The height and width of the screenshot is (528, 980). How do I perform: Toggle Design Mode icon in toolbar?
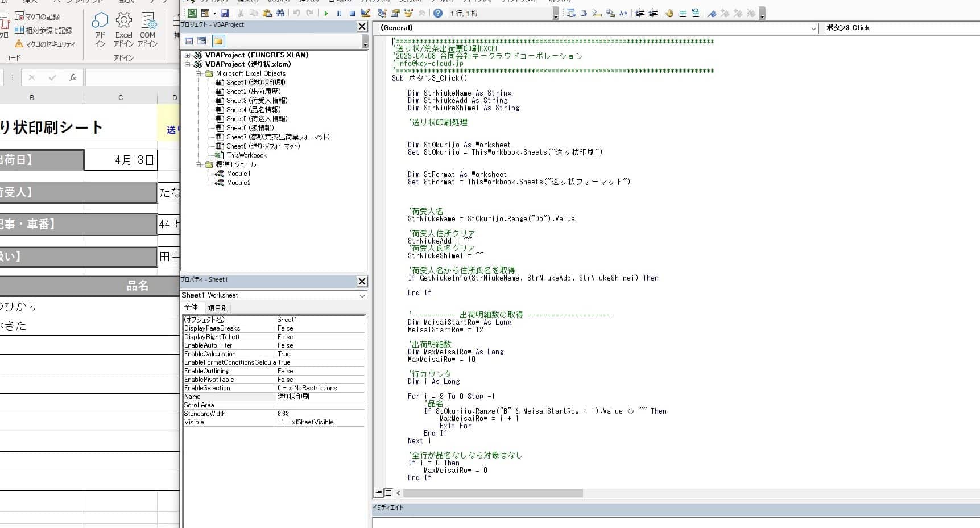coord(366,13)
